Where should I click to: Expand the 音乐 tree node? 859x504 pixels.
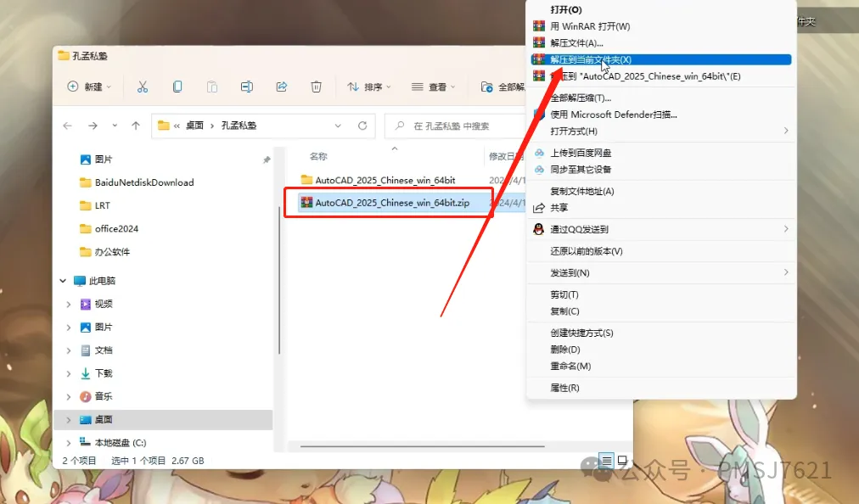(x=69, y=396)
